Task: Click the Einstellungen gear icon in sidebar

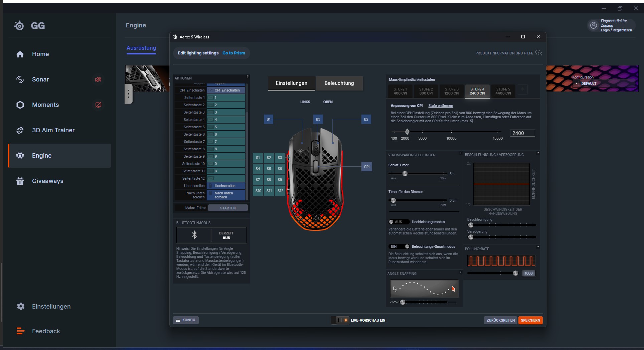Action: click(x=21, y=306)
